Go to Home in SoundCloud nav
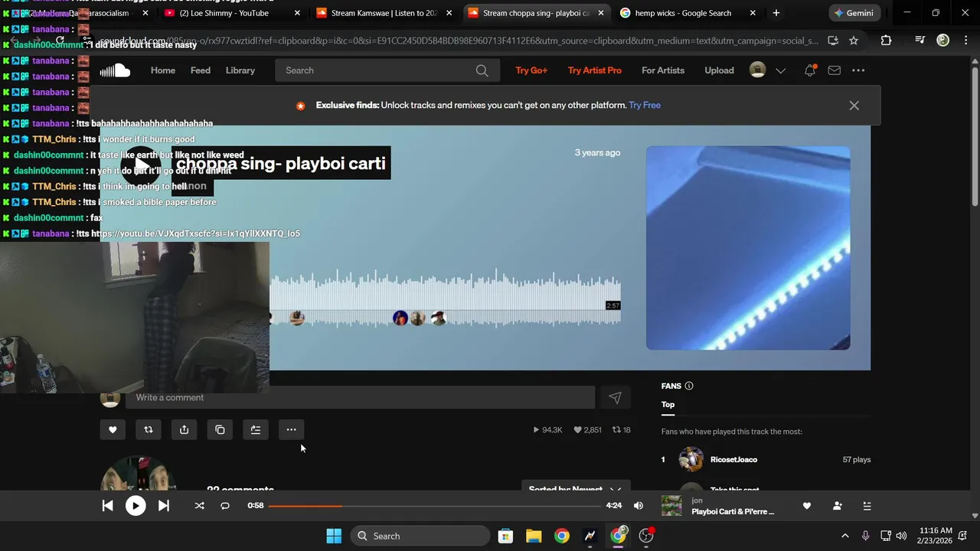Viewport: 980px width, 551px height. click(163, 70)
